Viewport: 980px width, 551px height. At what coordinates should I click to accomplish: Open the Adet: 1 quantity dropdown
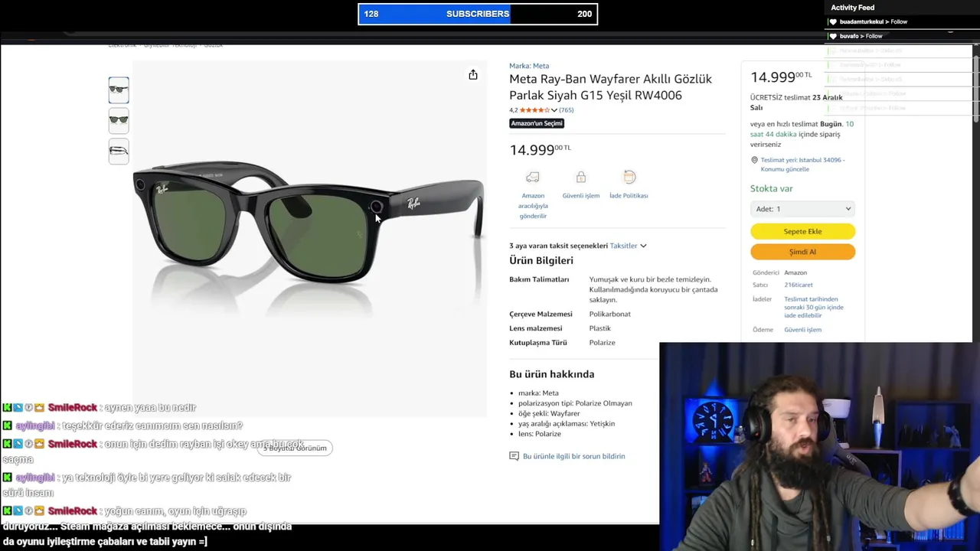pos(802,209)
